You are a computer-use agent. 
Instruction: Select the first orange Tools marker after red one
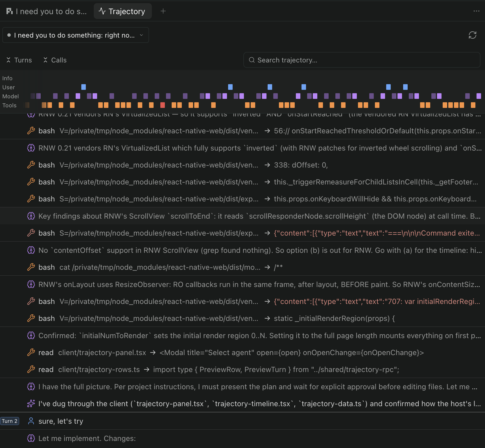click(174, 105)
